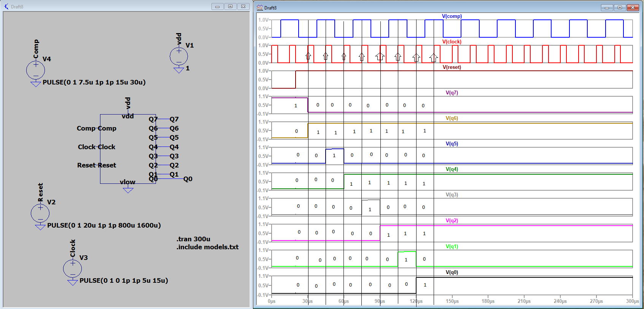Screen dimensions: 644x309
Task: Click the V2 Reset voltage source symbol
Action: (x=40, y=213)
